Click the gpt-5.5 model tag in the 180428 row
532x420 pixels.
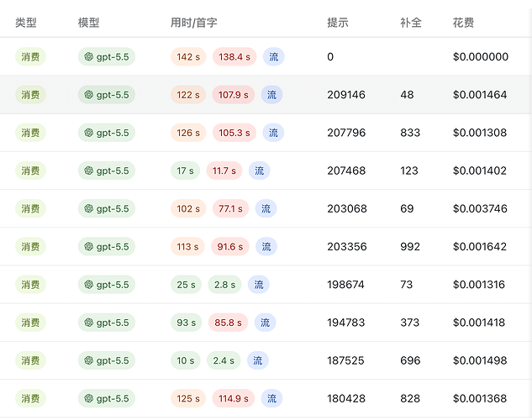coord(107,398)
